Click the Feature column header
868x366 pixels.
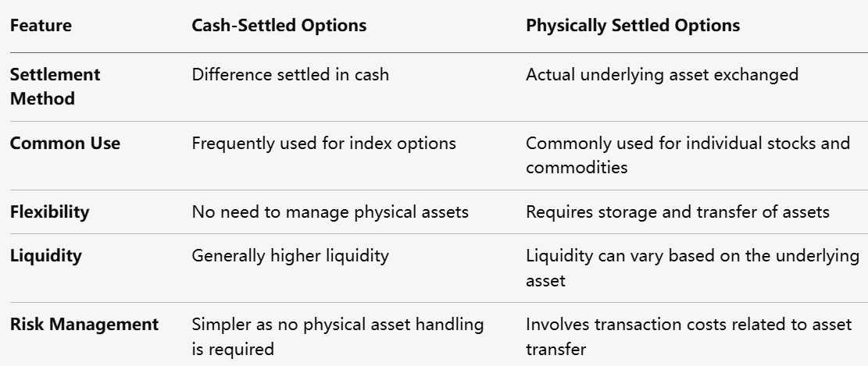pyautogui.click(x=40, y=26)
